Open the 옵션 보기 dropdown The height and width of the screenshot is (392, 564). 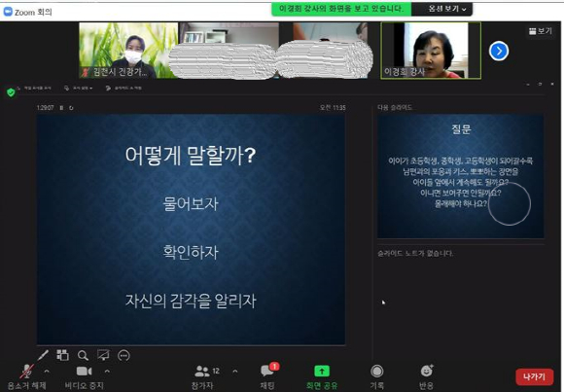coord(446,9)
